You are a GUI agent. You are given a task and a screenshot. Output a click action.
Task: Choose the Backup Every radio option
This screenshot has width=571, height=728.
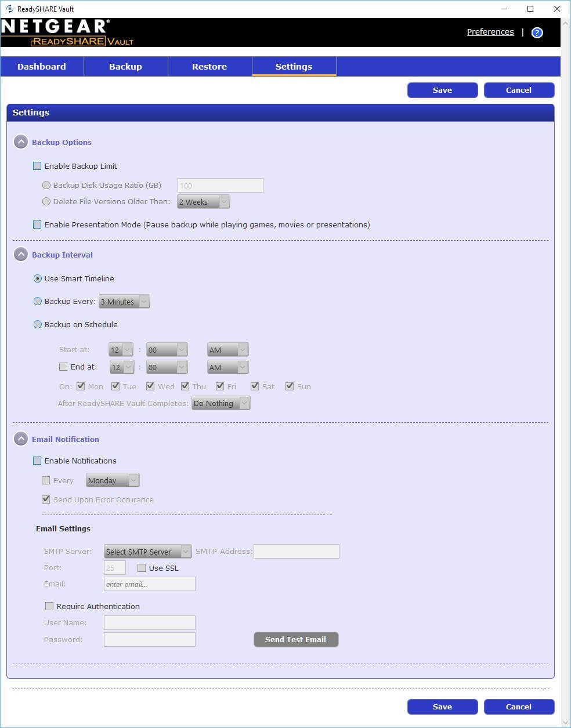38,301
